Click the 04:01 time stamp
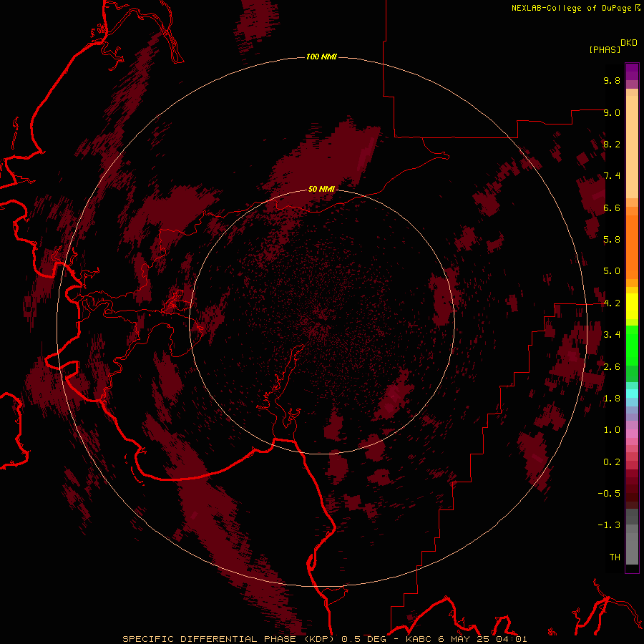Viewport: 644px width, 644px height. point(512,639)
